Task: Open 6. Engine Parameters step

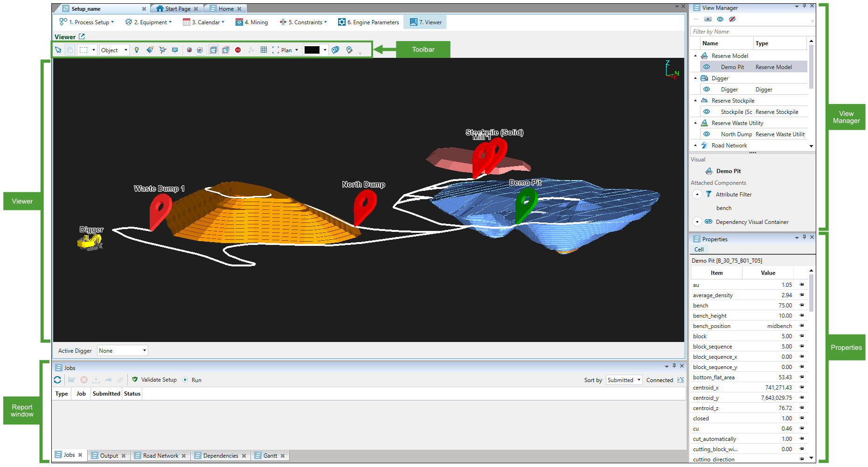Action: click(x=368, y=22)
